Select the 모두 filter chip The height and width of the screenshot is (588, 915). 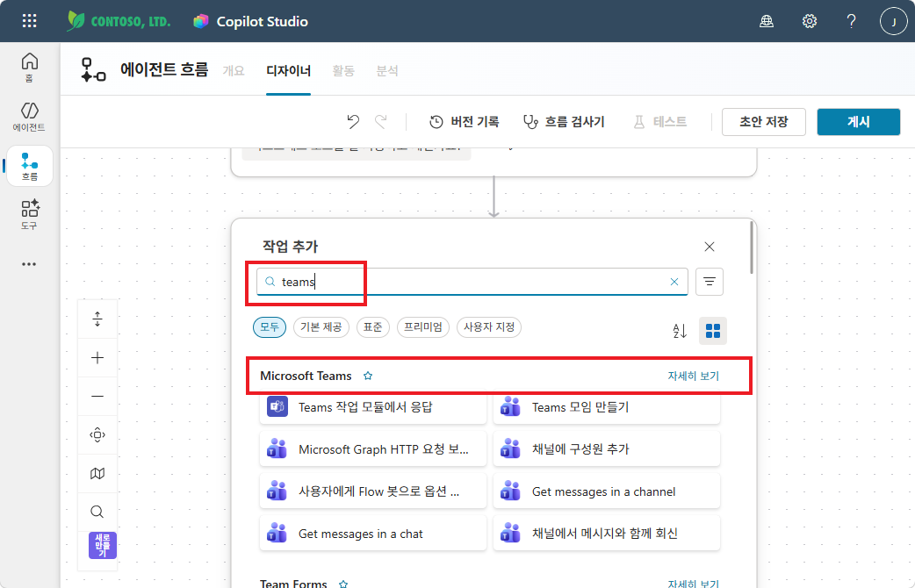click(x=270, y=327)
